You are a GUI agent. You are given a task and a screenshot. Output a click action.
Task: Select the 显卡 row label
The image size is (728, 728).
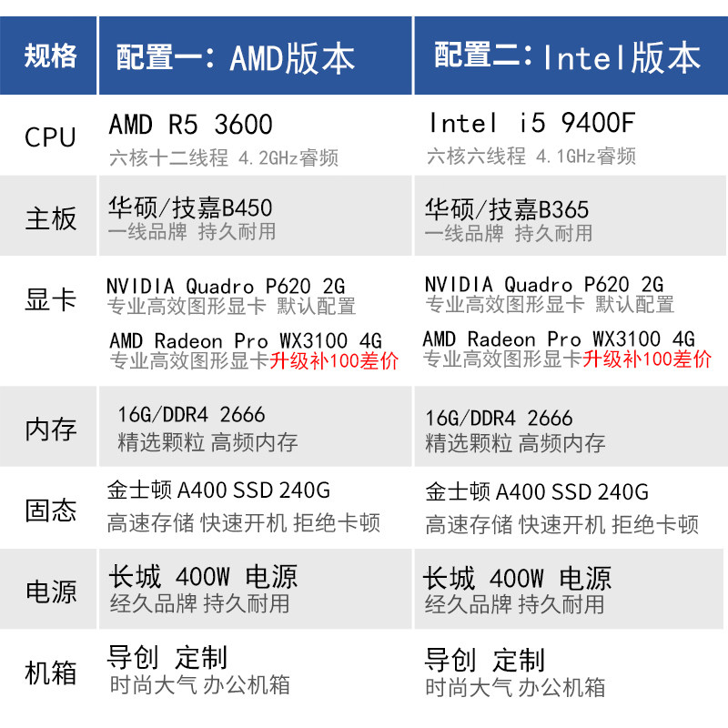[x=51, y=299]
